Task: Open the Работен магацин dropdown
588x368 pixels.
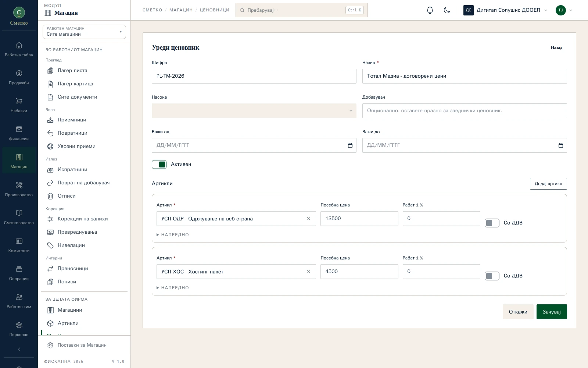Action: coord(84,32)
